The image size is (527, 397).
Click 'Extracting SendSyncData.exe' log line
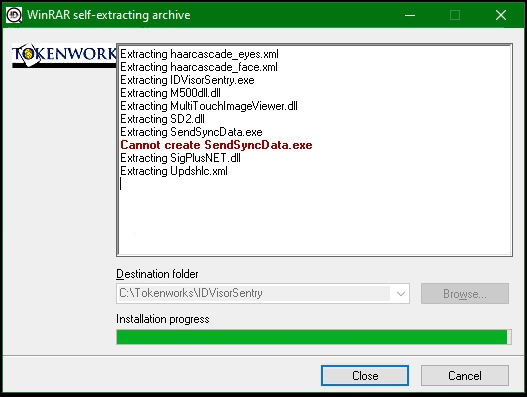click(191, 132)
